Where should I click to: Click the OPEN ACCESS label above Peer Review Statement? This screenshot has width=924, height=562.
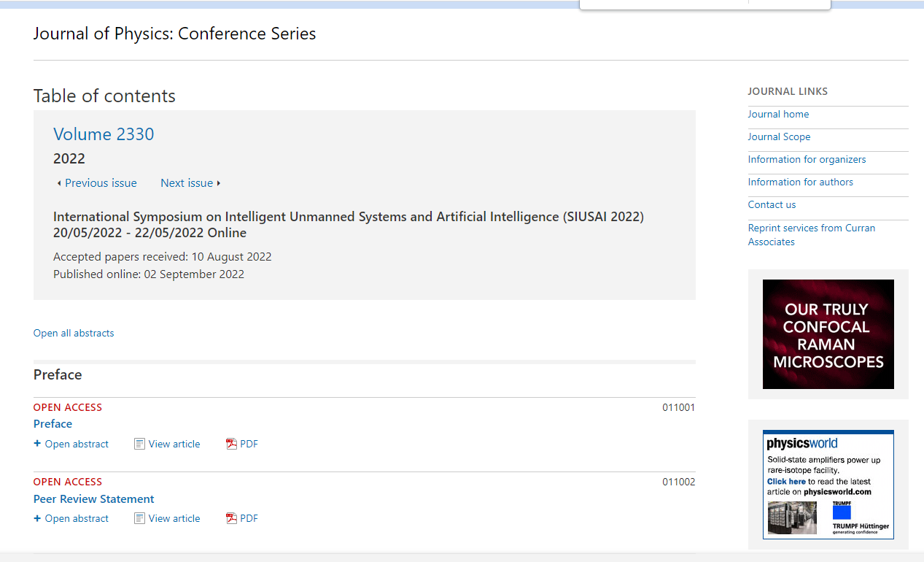(x=68, y=482)
